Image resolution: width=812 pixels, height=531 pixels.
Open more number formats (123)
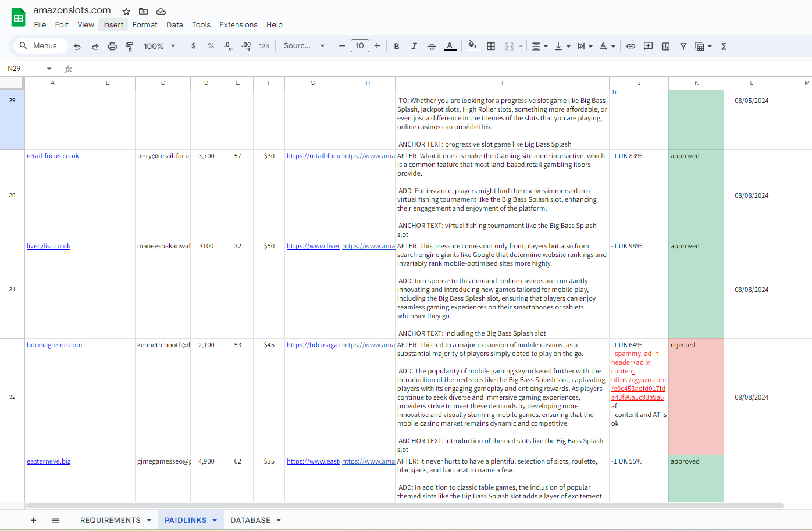[x=264, y=47]
